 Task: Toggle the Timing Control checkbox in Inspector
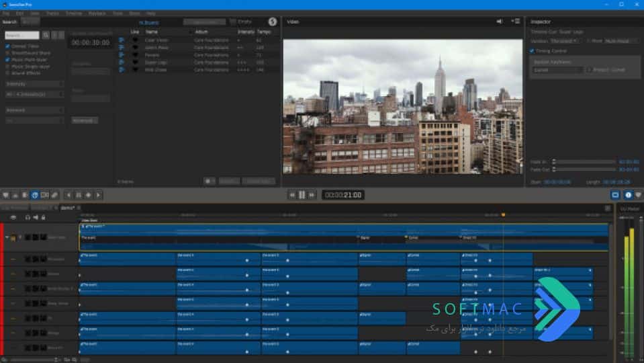[x=533, y=51]
